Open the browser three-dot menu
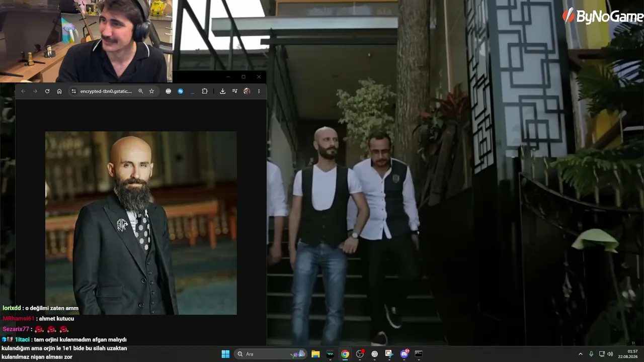 259,91
